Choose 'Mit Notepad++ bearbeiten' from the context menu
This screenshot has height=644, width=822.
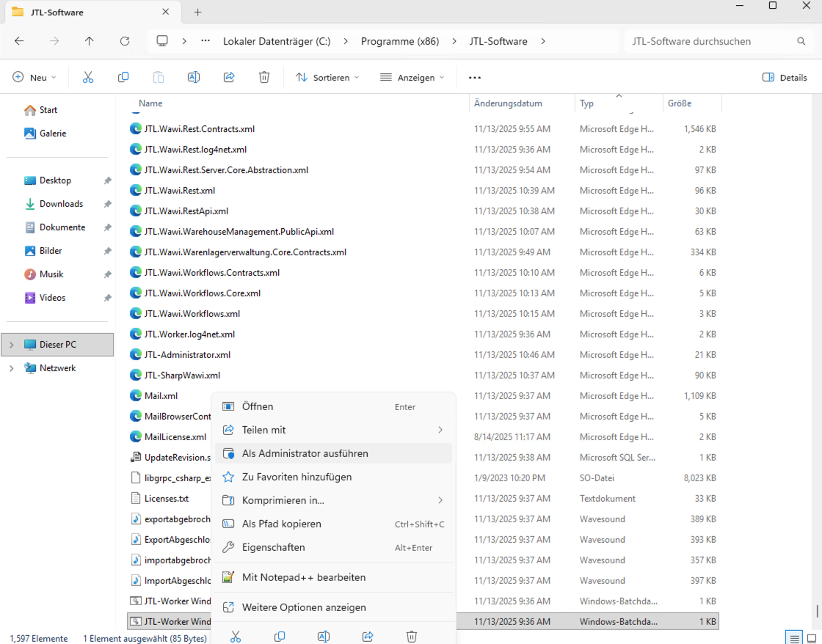click(x=303, y=577)
